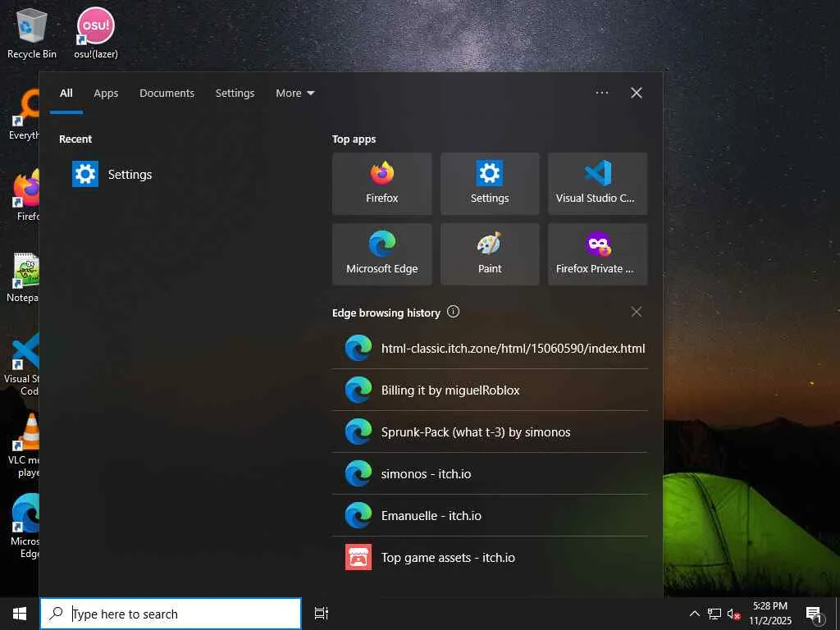
Task: Open the taskbar clock and date
Action: point(770,614)
